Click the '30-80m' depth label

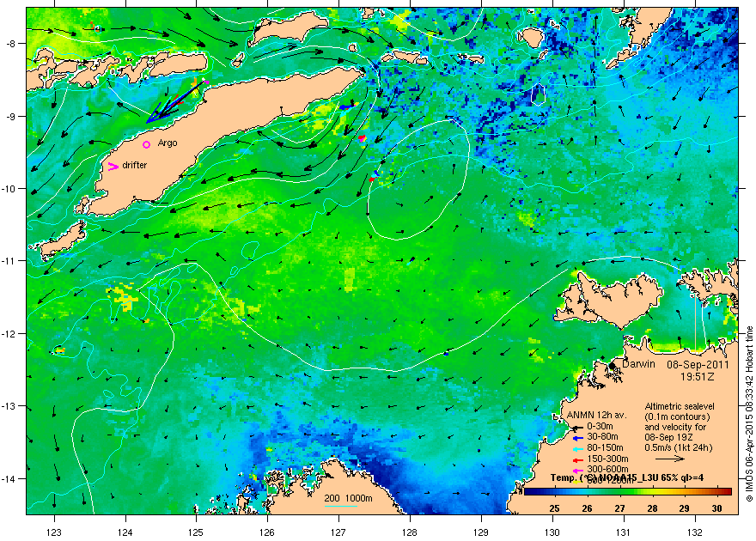pyautogui.click(x=602, y=437)
